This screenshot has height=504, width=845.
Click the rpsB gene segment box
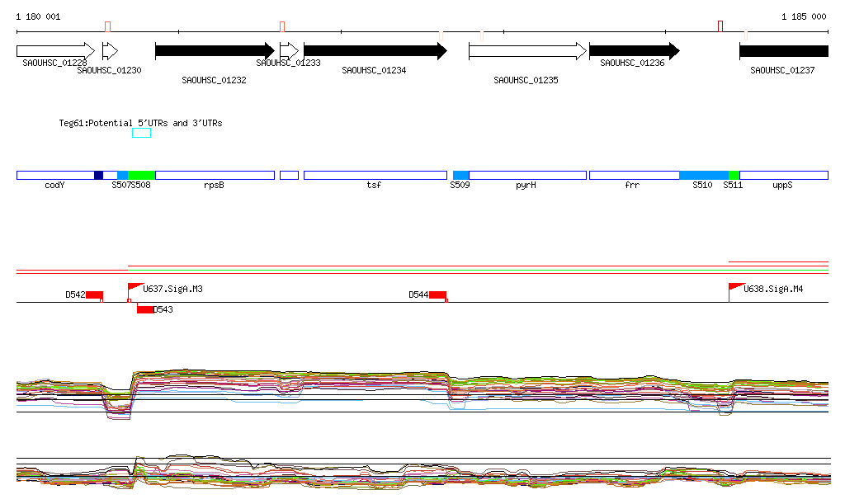click(x=215, y=175)
